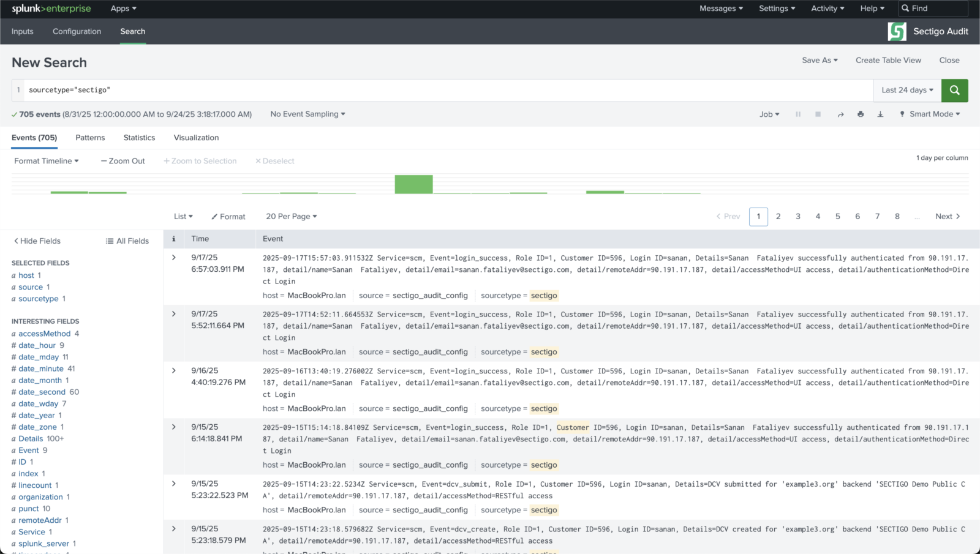Click the pause job icon
This screenshot has width=980, height=554.
(798, 114)
